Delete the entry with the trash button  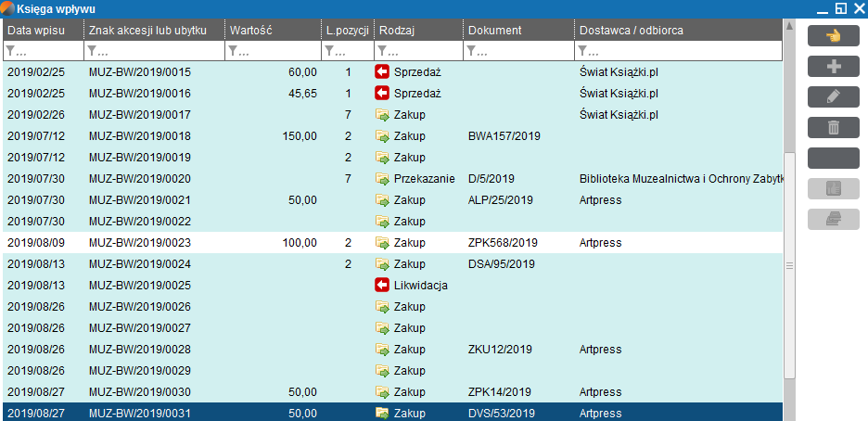(833, 127)
